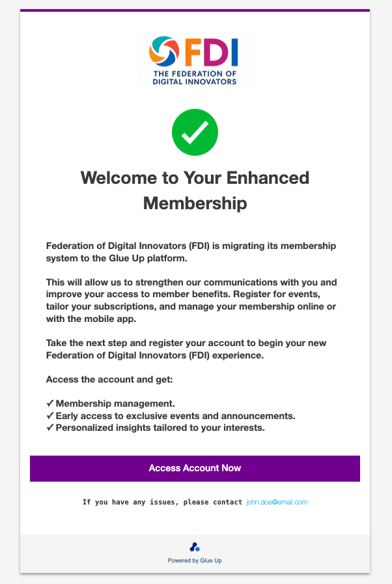
Task: Click the checkmark beside Personalized insights
Action: (x=50, y=428)
